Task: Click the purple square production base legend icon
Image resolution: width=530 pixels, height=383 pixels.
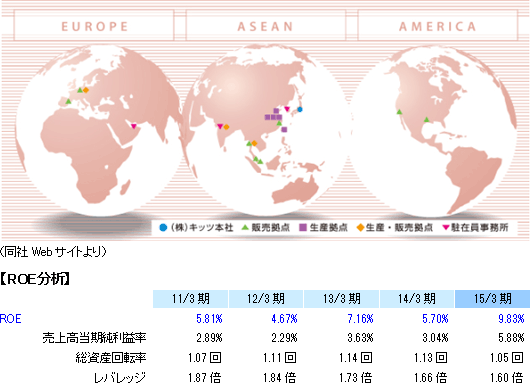Action: tap(303, 228)
